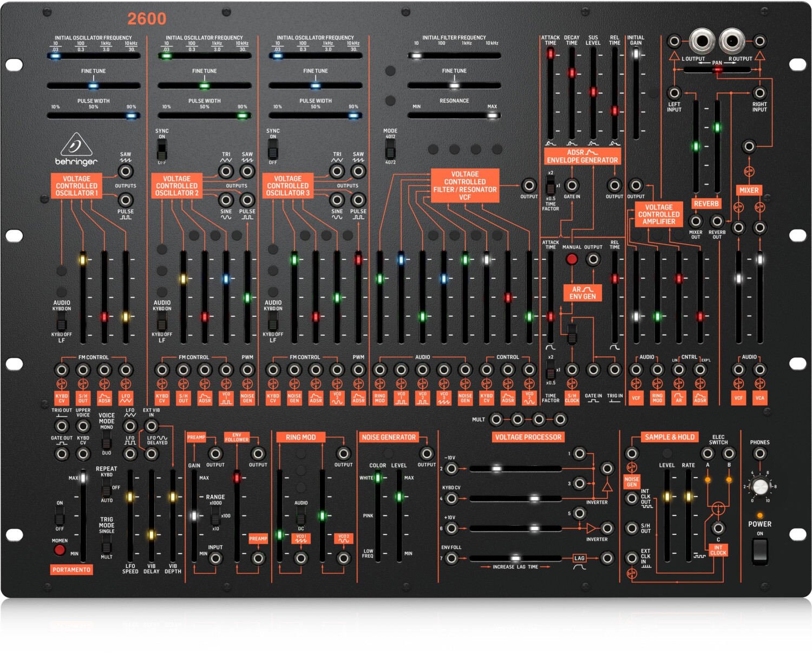Flip the Ring Mod AUDIO/DC switch
The image size is (812, 653).
(x=301, y=515)
